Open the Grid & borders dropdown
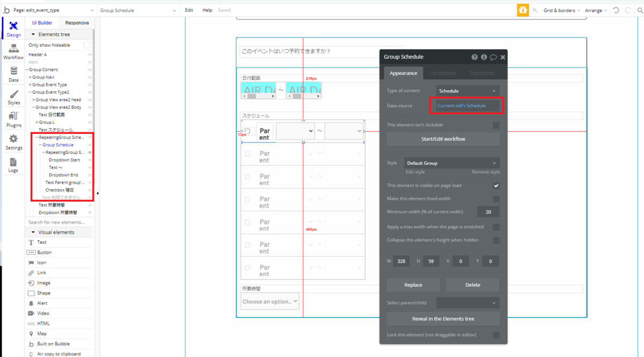The width and height of the screenshot is (644, 357). click(561, 10)
